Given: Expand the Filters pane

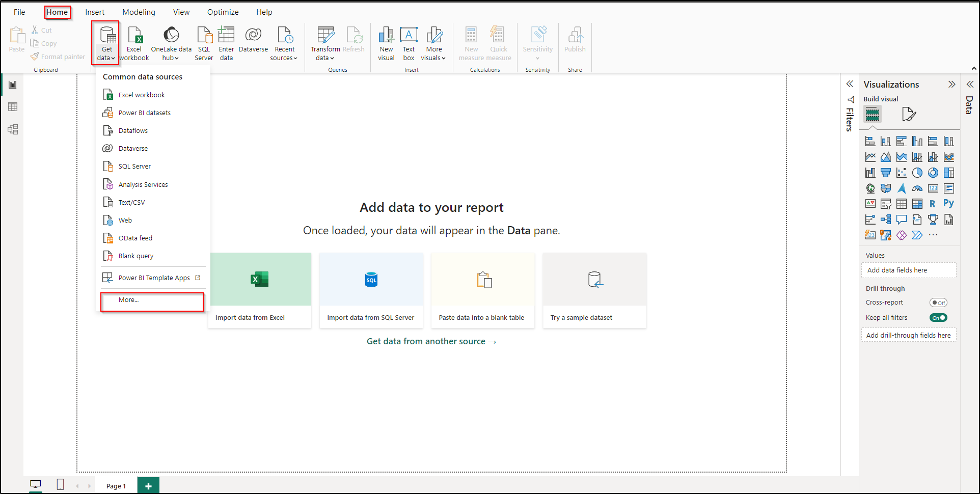Looking at the screenshot, I should [x=850, y=84].
